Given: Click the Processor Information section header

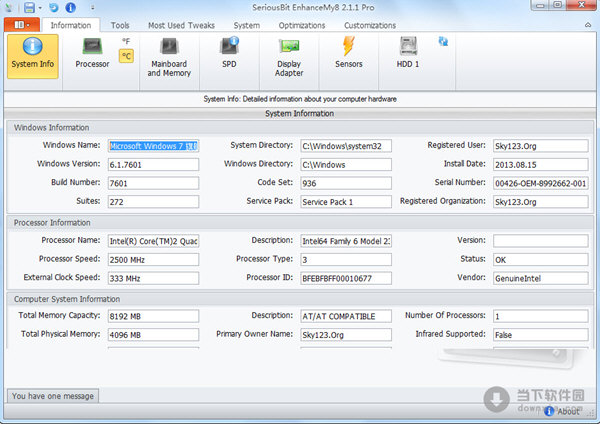Looking at the screenshot, I should [x=300, y=223].
